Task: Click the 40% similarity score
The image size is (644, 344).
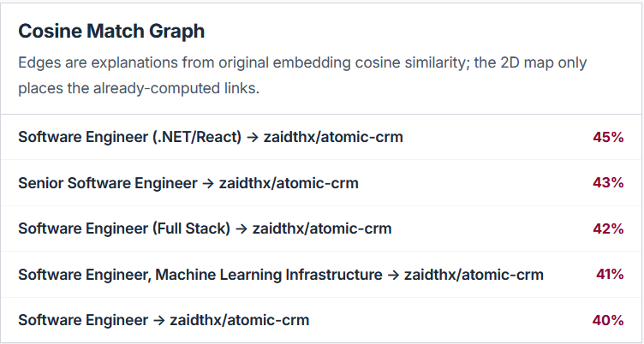Action: pos(608,320)
